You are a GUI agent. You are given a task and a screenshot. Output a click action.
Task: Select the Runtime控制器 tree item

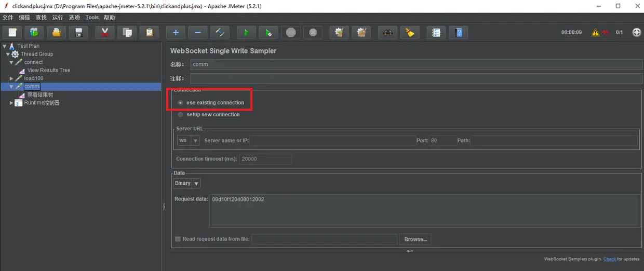[42, 103]
